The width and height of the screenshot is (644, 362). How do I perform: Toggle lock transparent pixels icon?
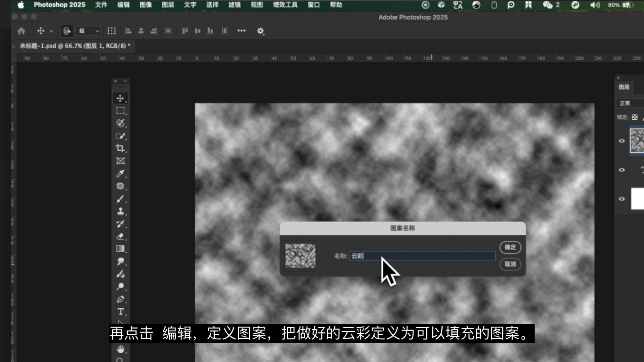click(635, 117)
